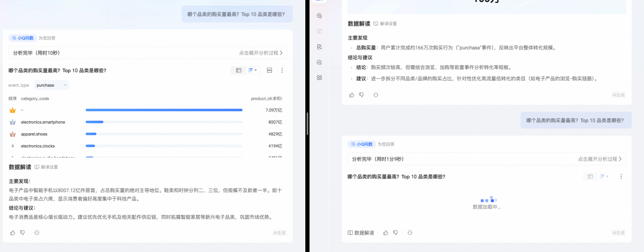This screenshot has height=252, width=644.
Task: Open right panel more options (three dots)
Action: click(621, 176)
